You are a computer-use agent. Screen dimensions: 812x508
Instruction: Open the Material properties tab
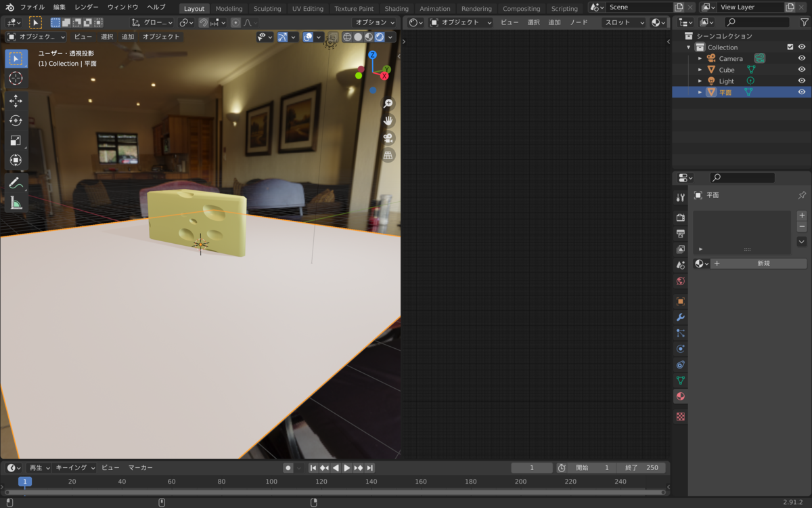[x=681, y=396]
